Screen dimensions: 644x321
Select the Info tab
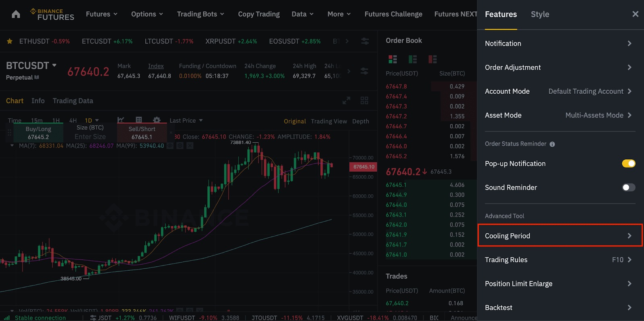tap(38, 101)
